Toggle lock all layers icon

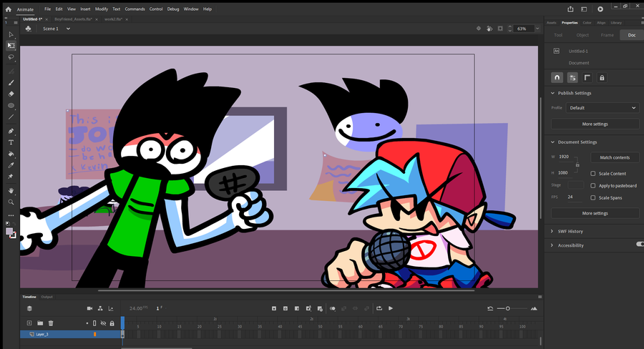[112, 323]
